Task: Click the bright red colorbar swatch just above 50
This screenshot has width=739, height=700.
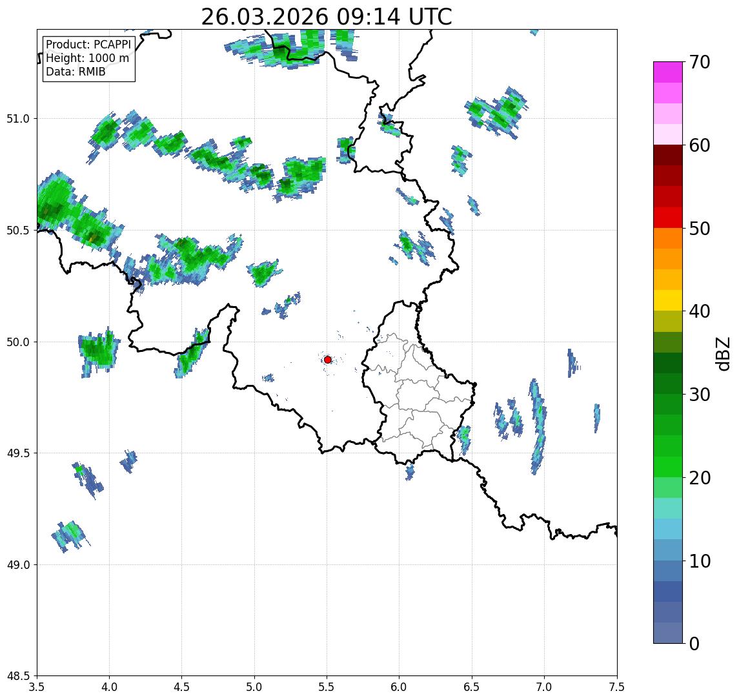Action: click(x=668, y=218)
